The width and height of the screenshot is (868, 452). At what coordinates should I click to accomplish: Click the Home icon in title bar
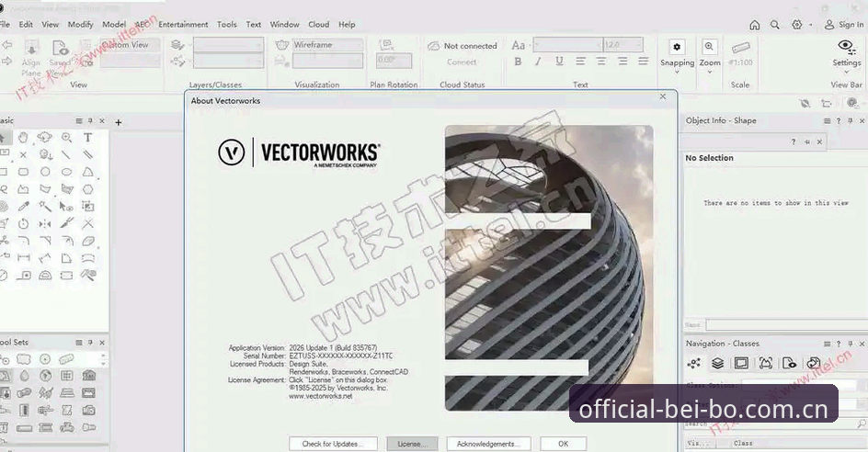click(x=755, y=25)
